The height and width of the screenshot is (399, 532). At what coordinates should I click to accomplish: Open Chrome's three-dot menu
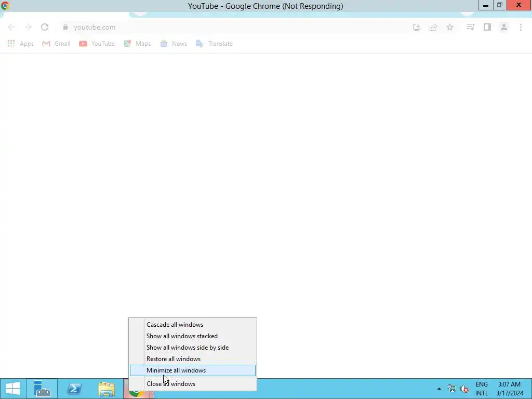click(x=521, y=27)
